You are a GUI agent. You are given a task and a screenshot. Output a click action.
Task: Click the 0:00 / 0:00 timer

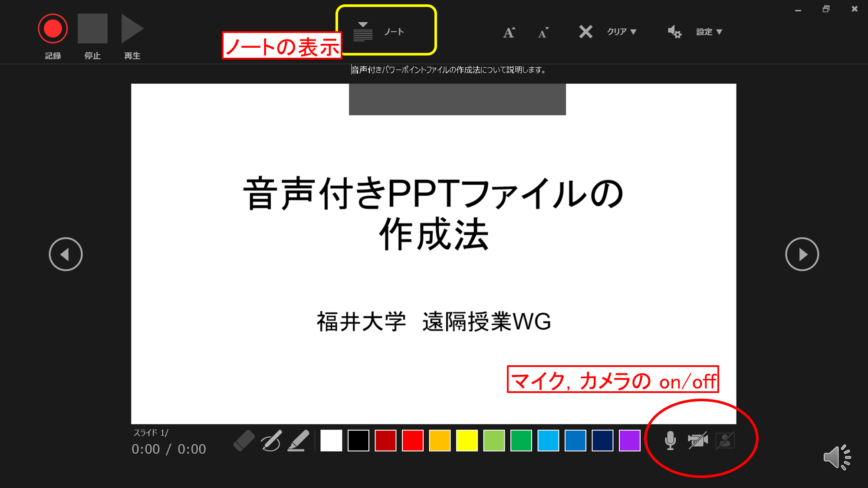[169, 449]
